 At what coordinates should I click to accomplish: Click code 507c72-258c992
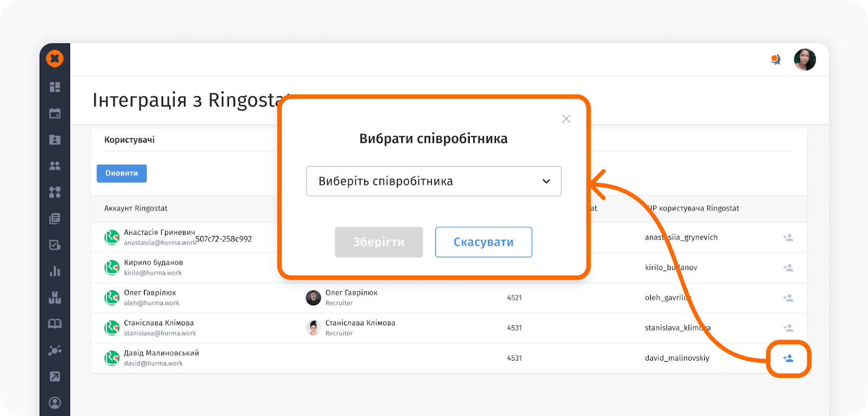[x=224, y=239]
